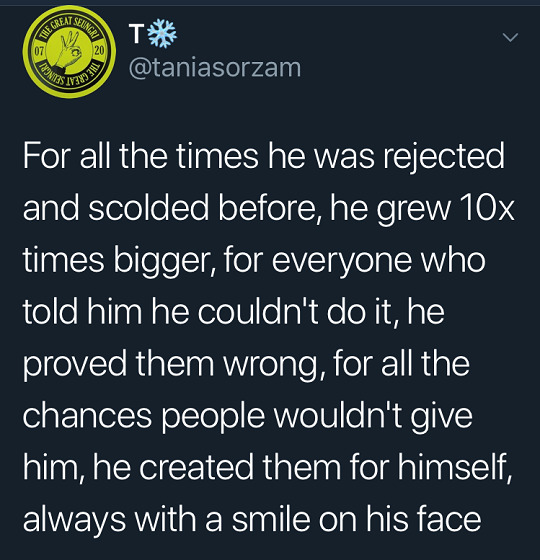Click the 07 label on the avatar badge

(x=39, y=51)
